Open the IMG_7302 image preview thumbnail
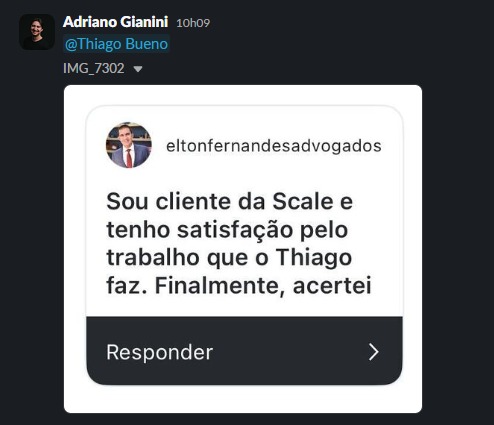The height and width of the screenshot is (425, 494). click(x=243, y=249)
